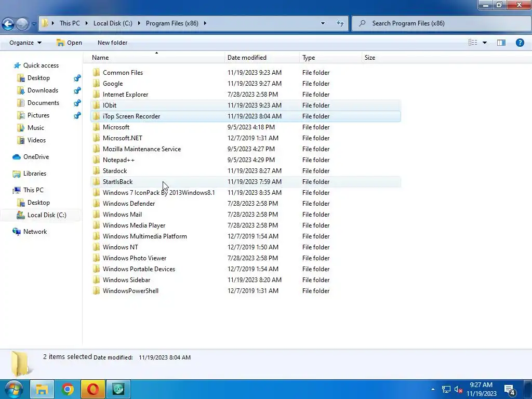The image size is (532, 399).
Task: Go back using the Back arrow button
Action: 8,23
